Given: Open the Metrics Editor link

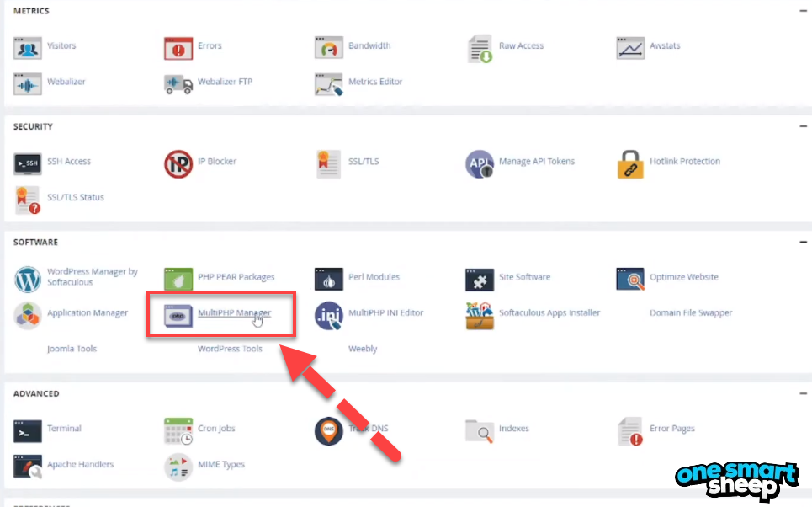Looking at the screenshot, I should (375, 82).
